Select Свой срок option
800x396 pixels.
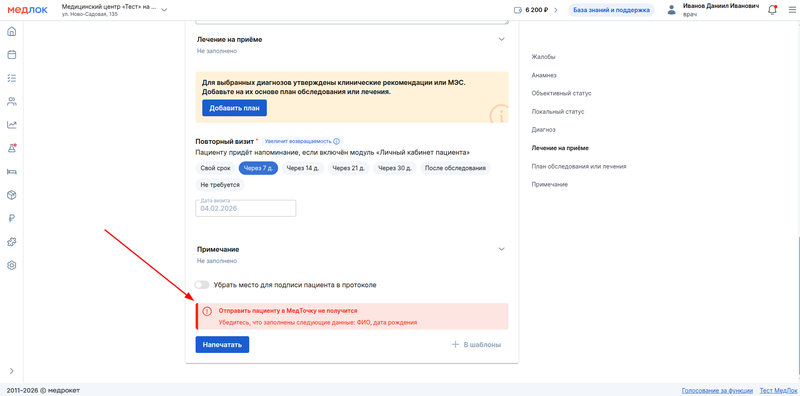[215, 168]
